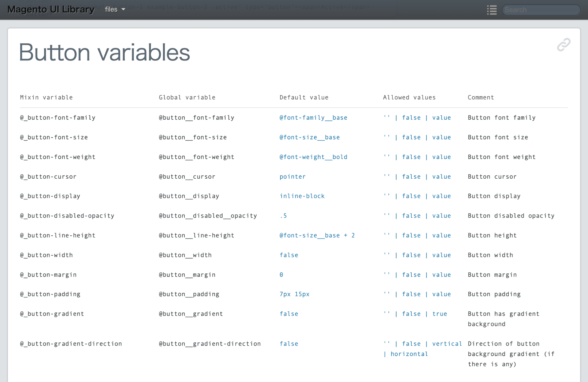Click the @font-weight__bold default value

(313, 157)
